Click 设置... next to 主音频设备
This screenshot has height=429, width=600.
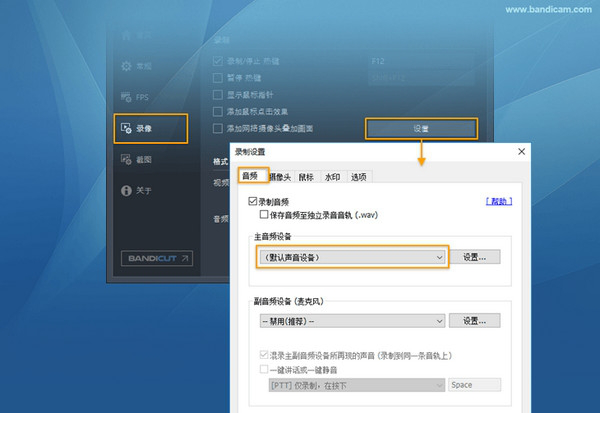pyautogui.click(x=474, y=257)
